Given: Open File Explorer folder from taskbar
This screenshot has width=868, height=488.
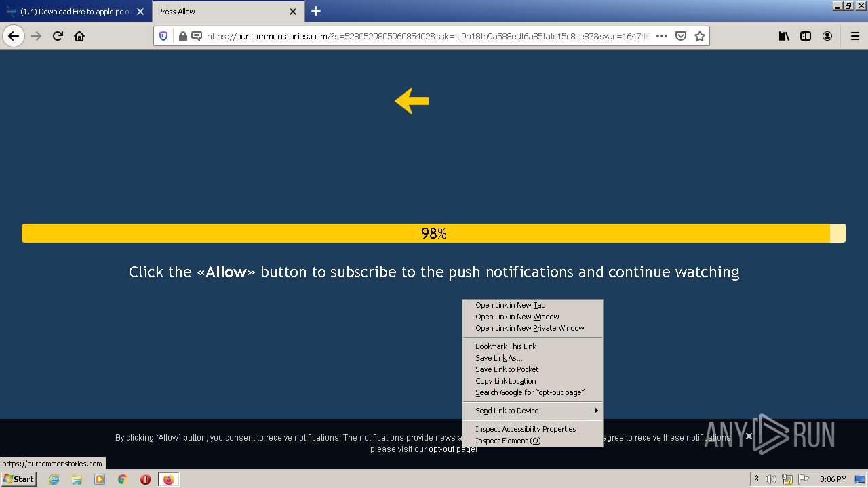Looking at the screenshot, I should tap(77, 479).
